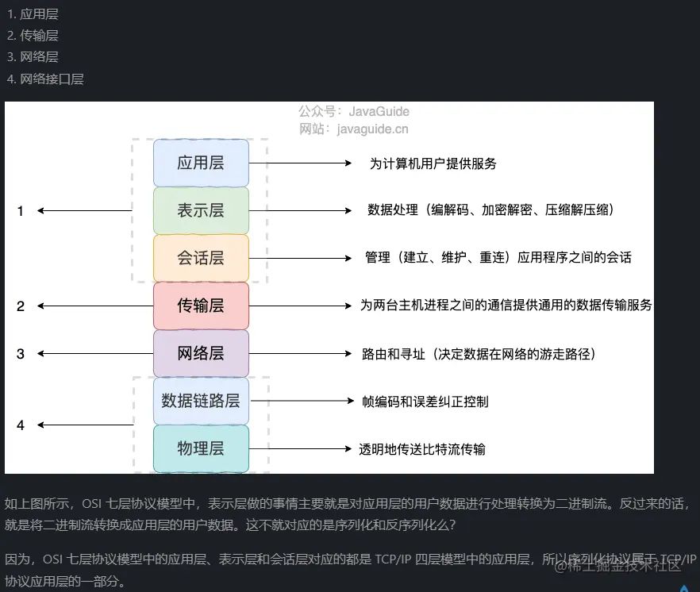Image resolution: width=700 pixels, height=592 pixels.
Task: Click the 数据链路层 box
Action: pyautogui.click(x=201, y=401)
